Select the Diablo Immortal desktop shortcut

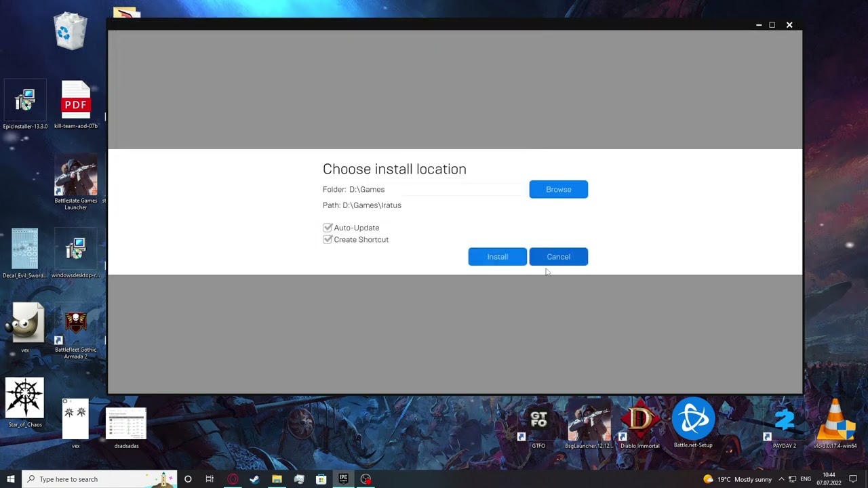639,424
